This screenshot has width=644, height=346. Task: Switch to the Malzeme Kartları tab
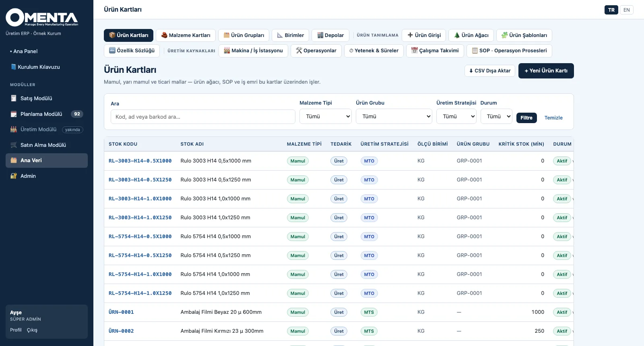click(186, 35)
